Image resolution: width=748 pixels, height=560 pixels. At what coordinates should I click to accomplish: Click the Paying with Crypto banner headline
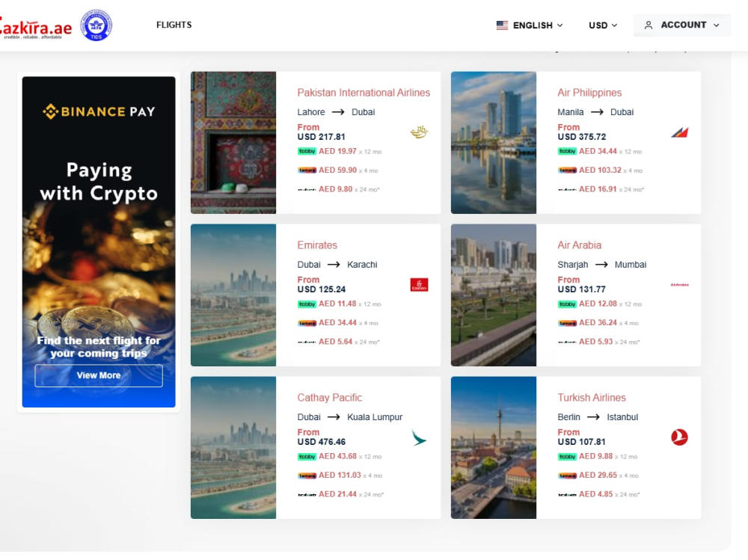pyautogui.click(x=99, y=182)
